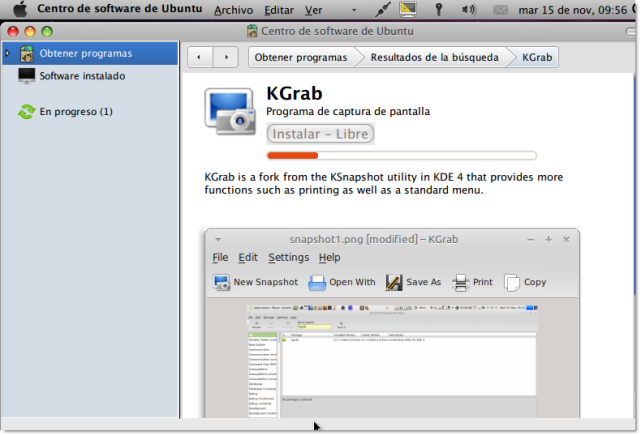Viewport: 640px width, 435px height.
Task: Click the Software instalado monitor icon
Action: click(27, 76)
